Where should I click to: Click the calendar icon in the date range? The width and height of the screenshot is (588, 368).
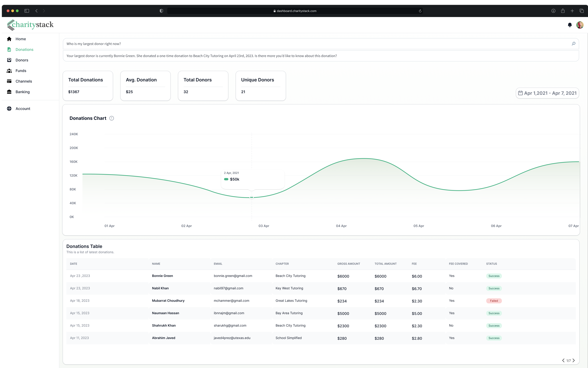click(x=520, y=93)
